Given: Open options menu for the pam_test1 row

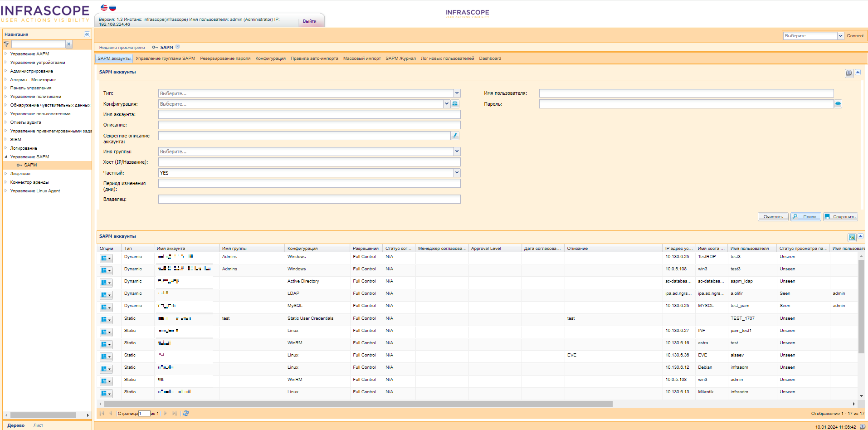Looking at the screenshot, I should click(x=106, y=332).
